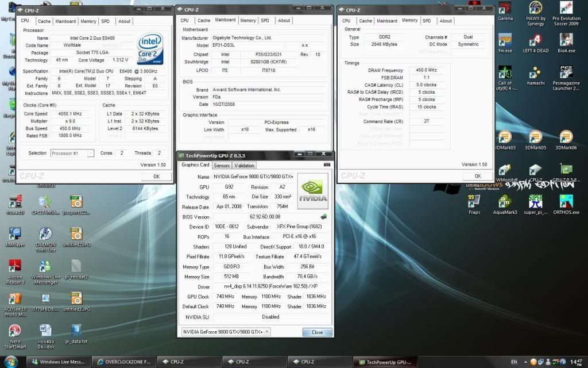588x368 pixels.
Task: Click the NVIDIA logo in GPU-Z
Action: (x=312, y=190)
